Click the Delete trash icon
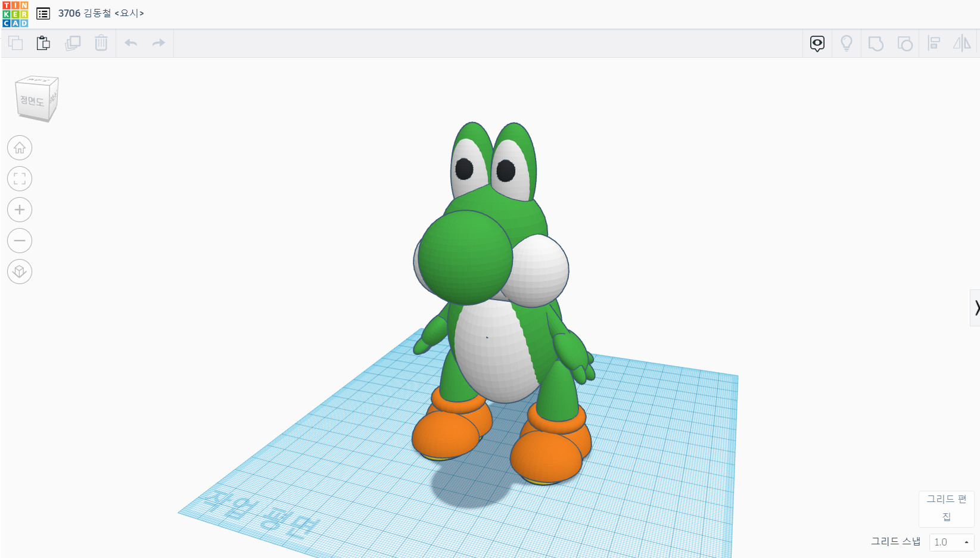 [x=101, y=43]
